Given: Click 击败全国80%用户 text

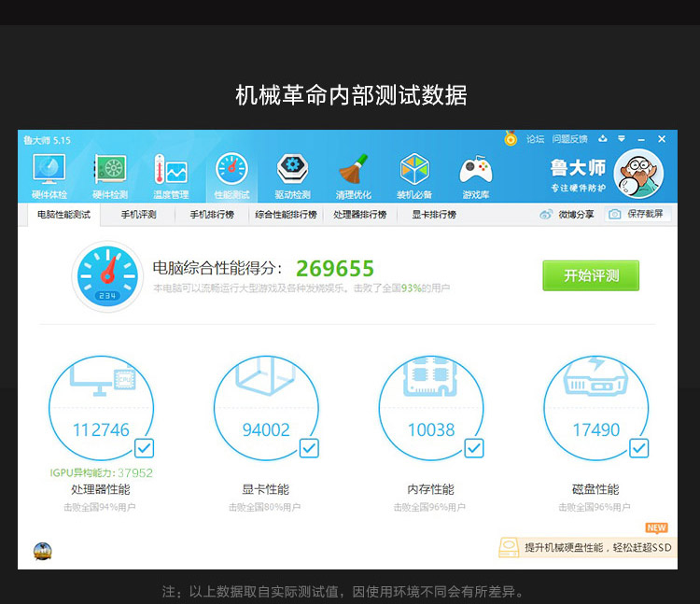Looking at the screenshot, I should 264,507.
